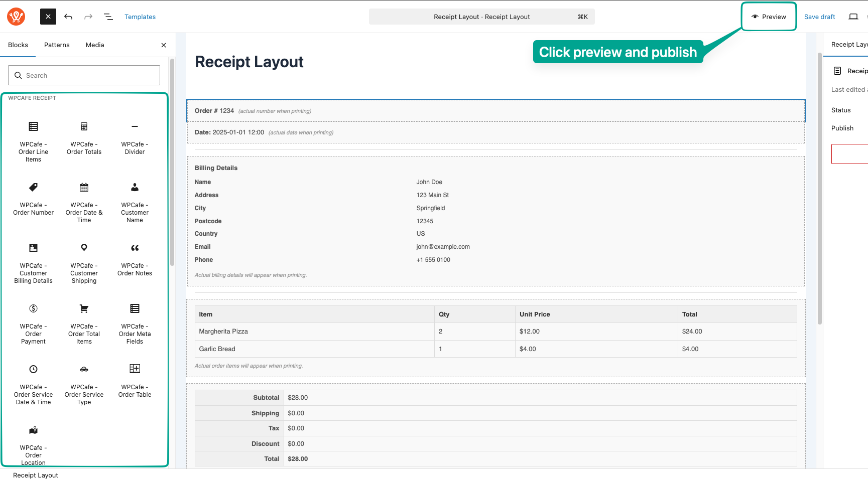Click the block Search input field
Viewport: 868px width, 481px height.
coord(84,75)
